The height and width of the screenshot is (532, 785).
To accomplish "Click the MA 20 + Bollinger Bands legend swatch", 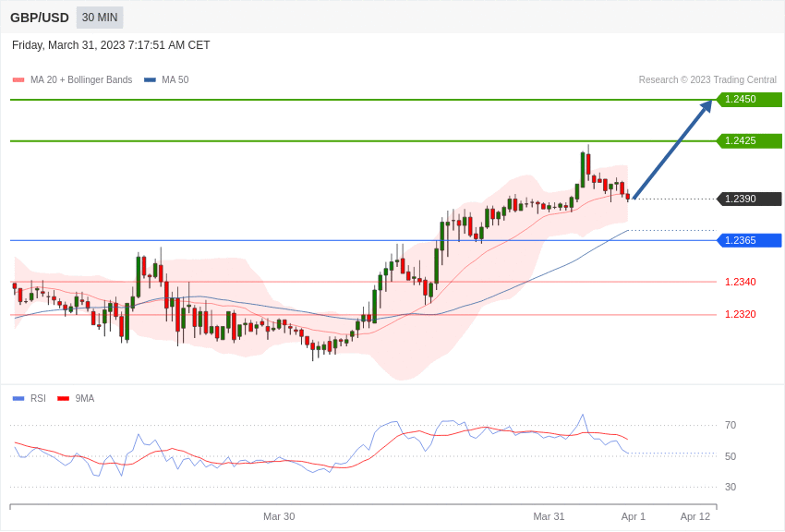I will 18,80.
